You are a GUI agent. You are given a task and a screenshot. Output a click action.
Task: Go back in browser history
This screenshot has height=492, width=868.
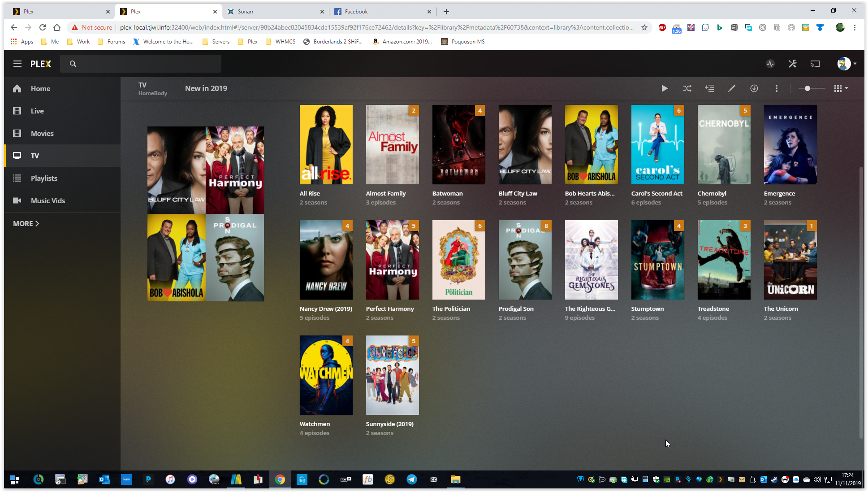(14, 27)
